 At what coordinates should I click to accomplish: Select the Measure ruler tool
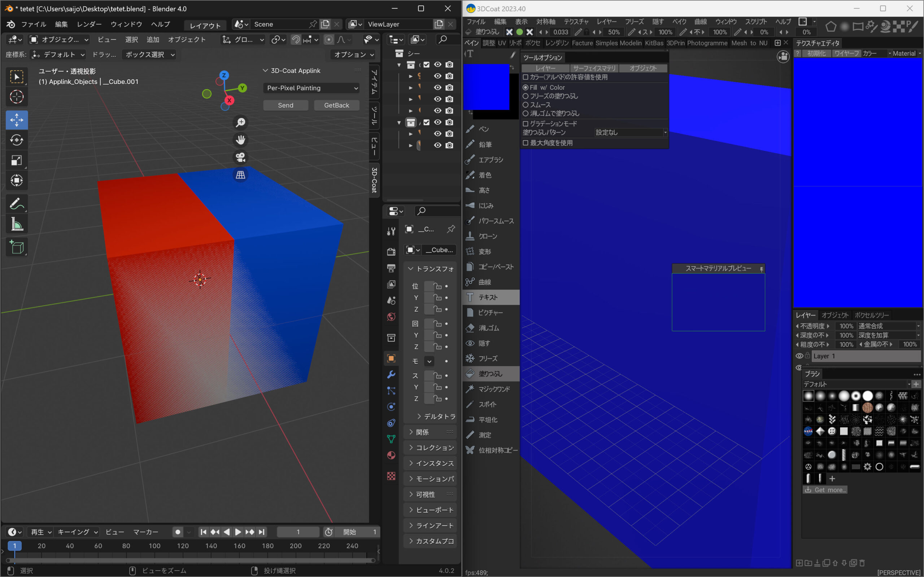(16, 224)
